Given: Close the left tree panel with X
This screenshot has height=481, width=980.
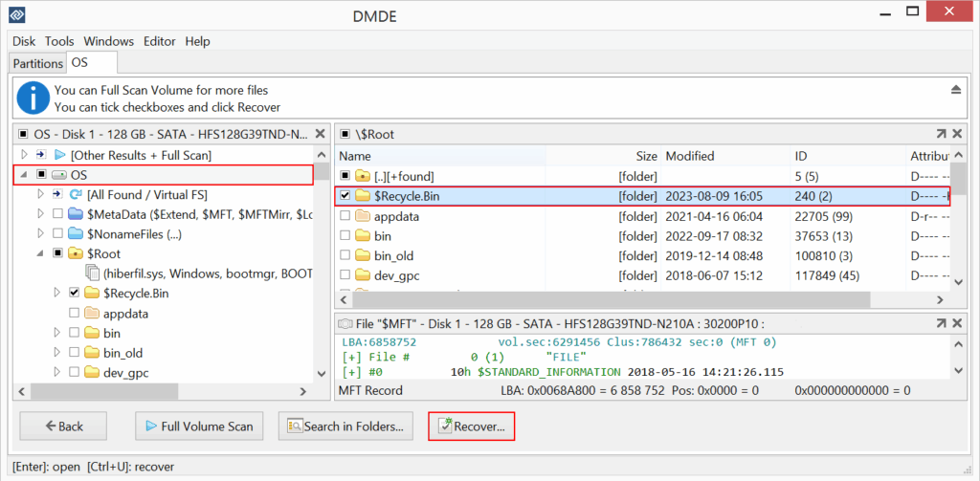Looking at the screenshot, I should click(x=320, y=135).
